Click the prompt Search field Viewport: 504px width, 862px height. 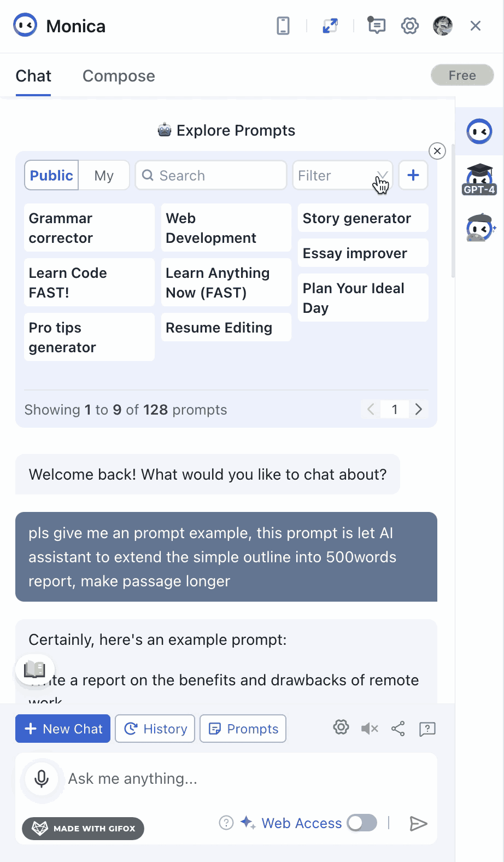point(211,176)
